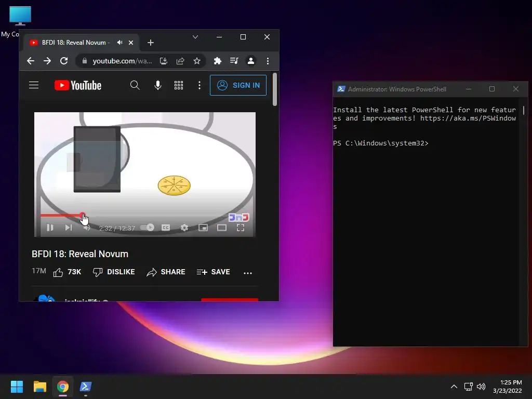Click PowerShell taskbar icon
Screen dimensions: 532x399
[86, 387]
